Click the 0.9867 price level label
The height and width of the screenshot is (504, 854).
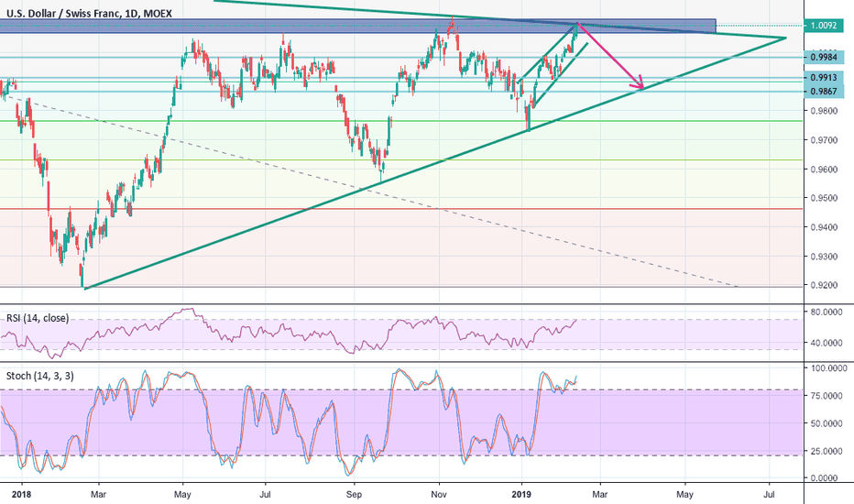click(x=824, y=92)
